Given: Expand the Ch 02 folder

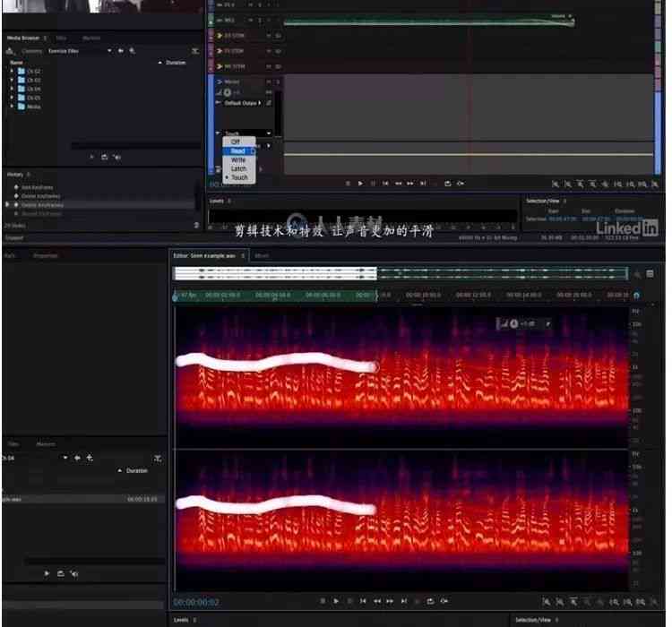Looking at the screenshot, I should click(12, 71).
